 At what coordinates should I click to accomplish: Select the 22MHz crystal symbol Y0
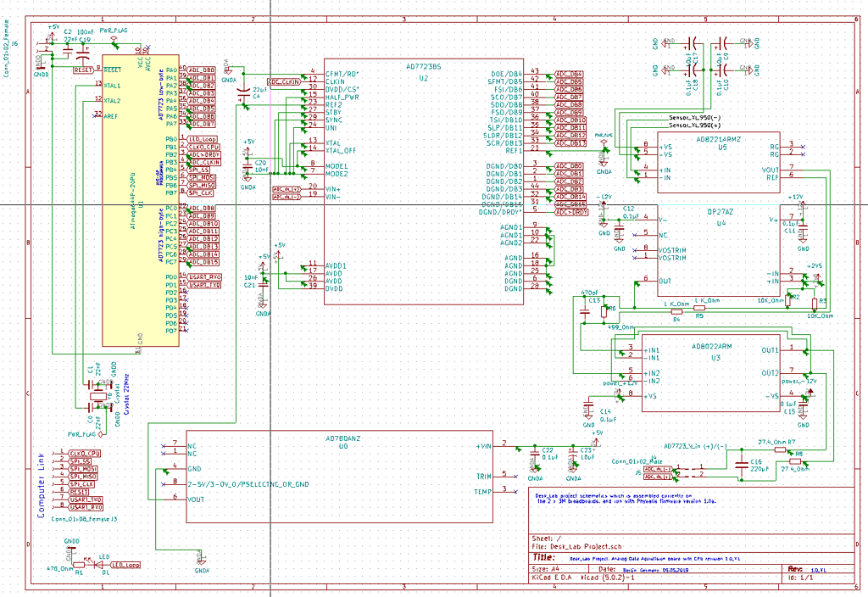[x=97, y=396]
